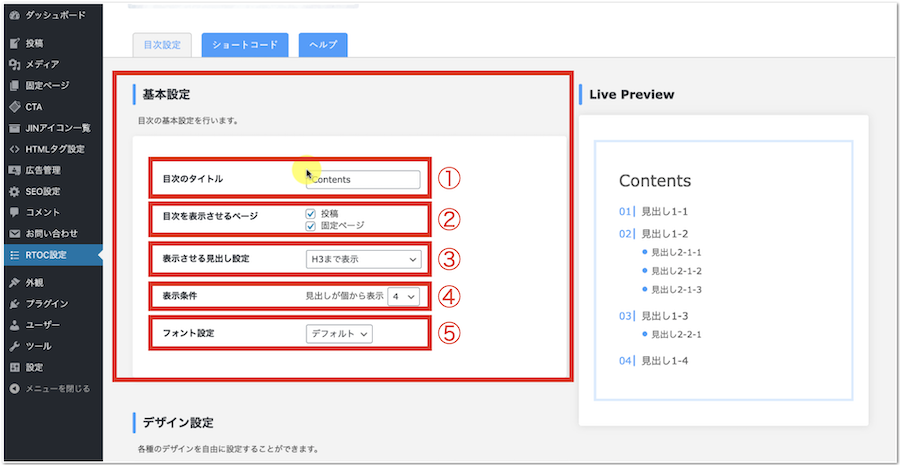Click the CTA diamond icon

[x=14, y=106]
